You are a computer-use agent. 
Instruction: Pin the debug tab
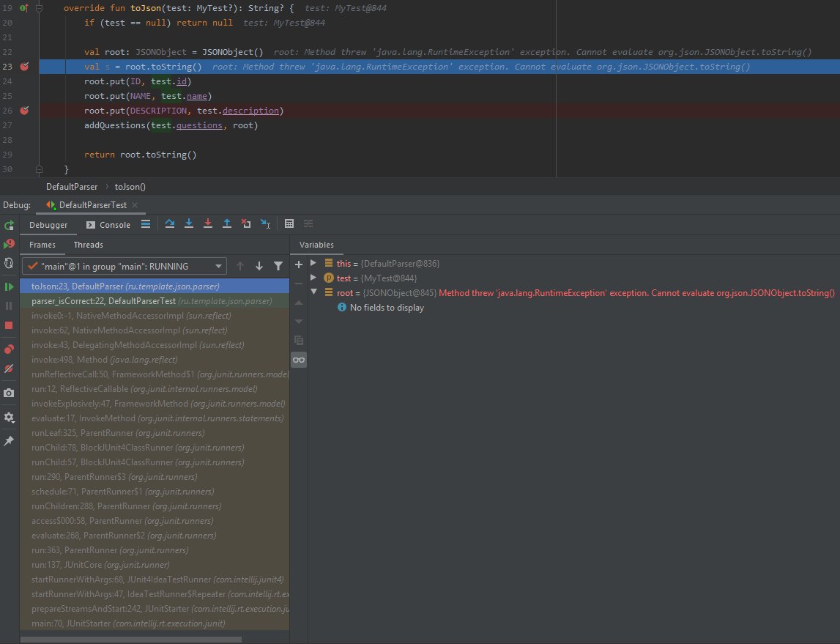click(9, 441)
